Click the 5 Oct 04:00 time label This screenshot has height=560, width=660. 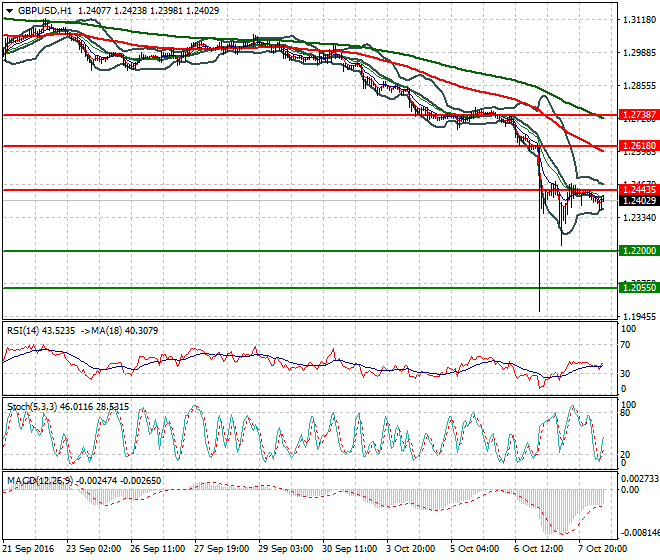click(474, 549)
